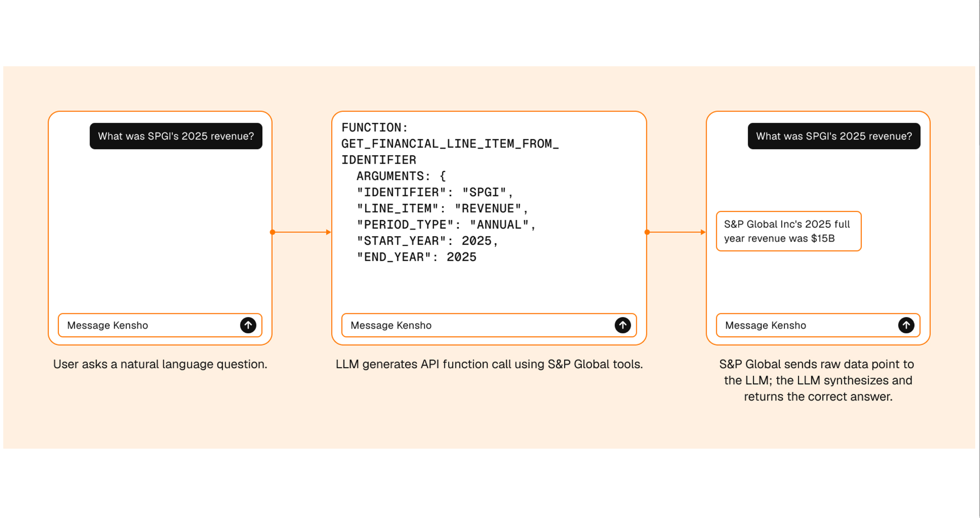Select the SPGI revenue question bubble in left panel
Viewport: 980px width, 518px height.
coord(176,136)
